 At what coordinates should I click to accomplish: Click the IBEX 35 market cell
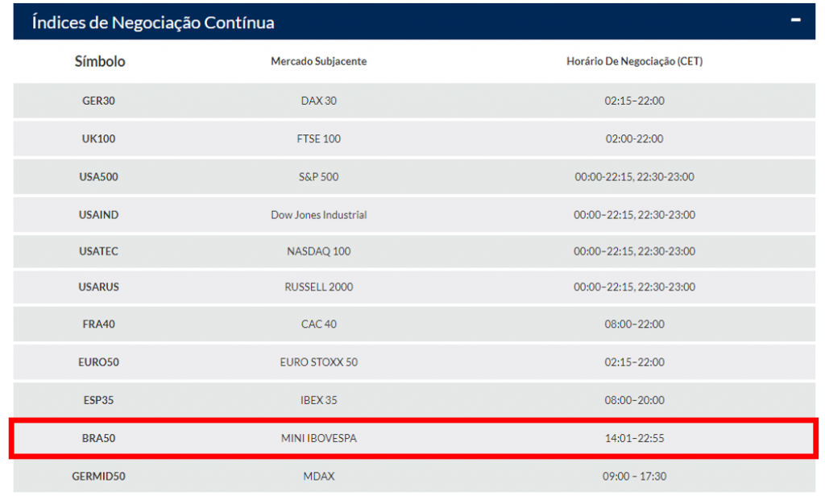pyautogui.click(x=319, y=400)
